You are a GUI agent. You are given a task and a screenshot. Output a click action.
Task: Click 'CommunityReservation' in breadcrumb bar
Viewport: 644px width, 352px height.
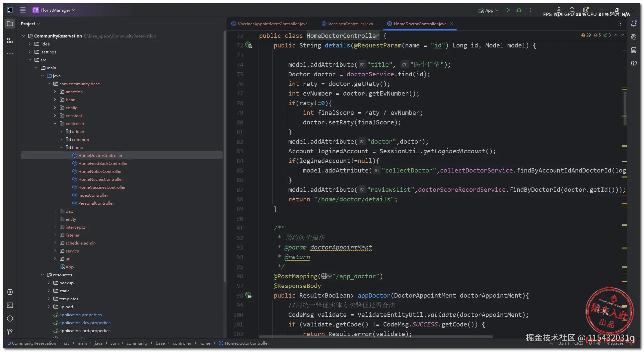[x=34, y=343]
